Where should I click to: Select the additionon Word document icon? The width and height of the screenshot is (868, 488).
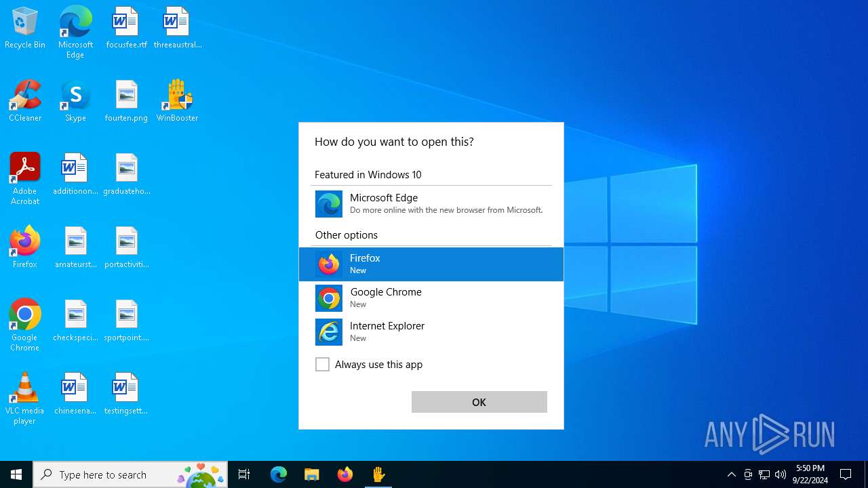75,175
